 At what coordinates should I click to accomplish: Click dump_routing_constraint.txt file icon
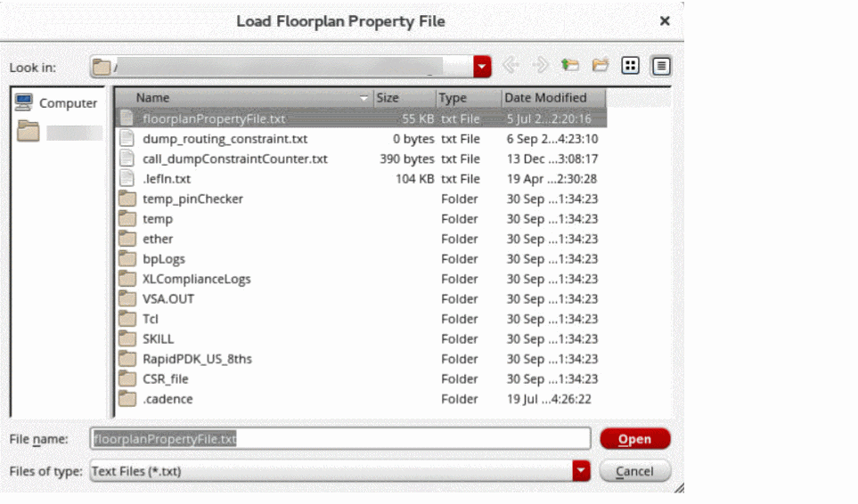tap(127, 138)
